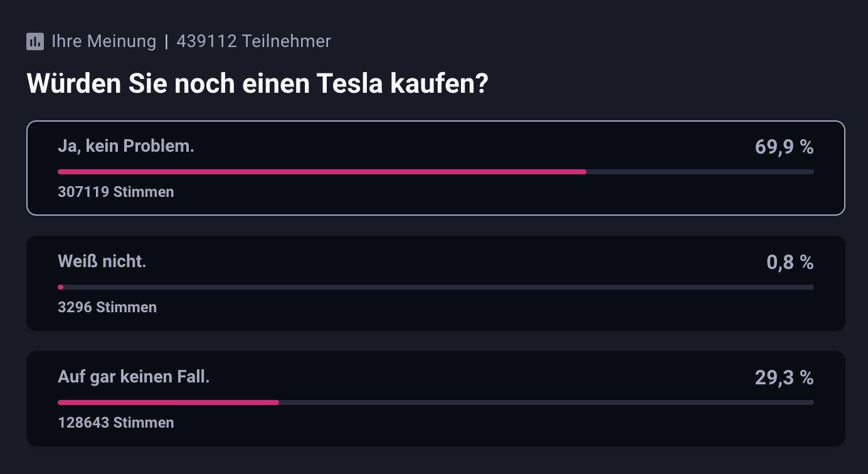Click the grey track of the 'Weiß nicht' bar
The height and width of the screenshot is (474, 868).
click(x=439, y=287)
